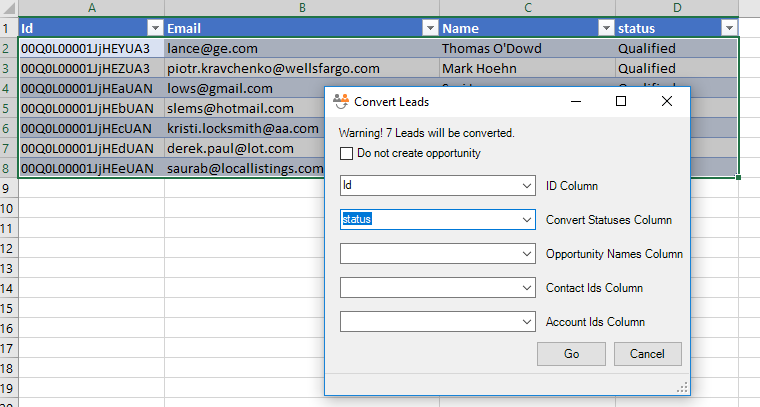Select all cells corner button
Screen dimensions: 760x407
9,8
